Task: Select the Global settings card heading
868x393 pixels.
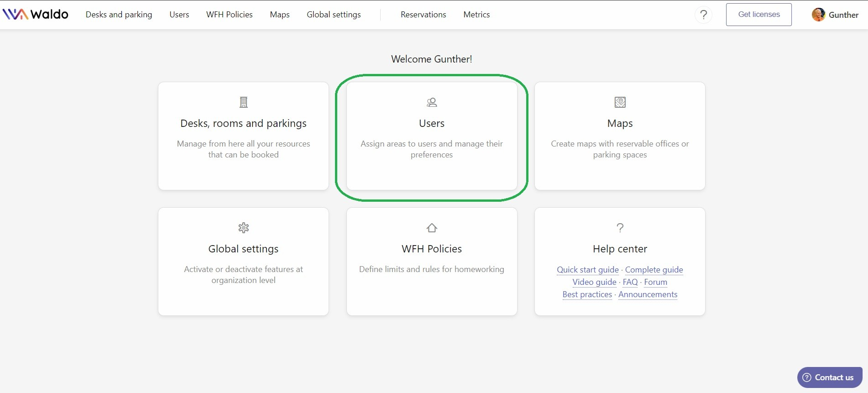Action: point(243,249)
